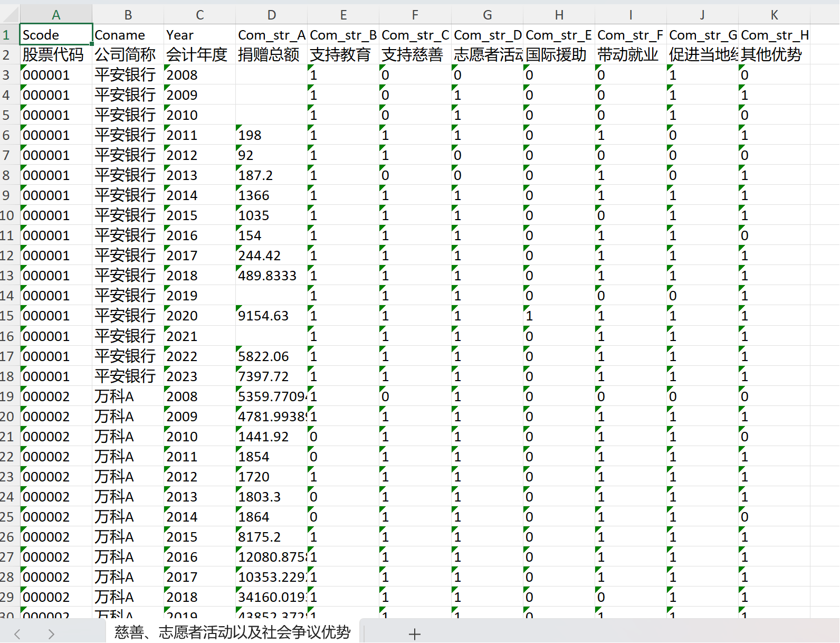Screen dimensions: 840x643
Task: Go to the previous sheet using the left arrow
Action: 17,634
